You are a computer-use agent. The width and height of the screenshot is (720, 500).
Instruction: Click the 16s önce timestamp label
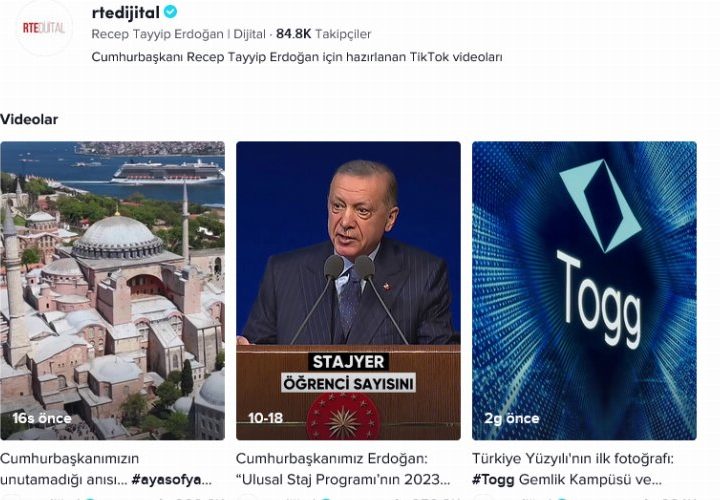[42, 418]
